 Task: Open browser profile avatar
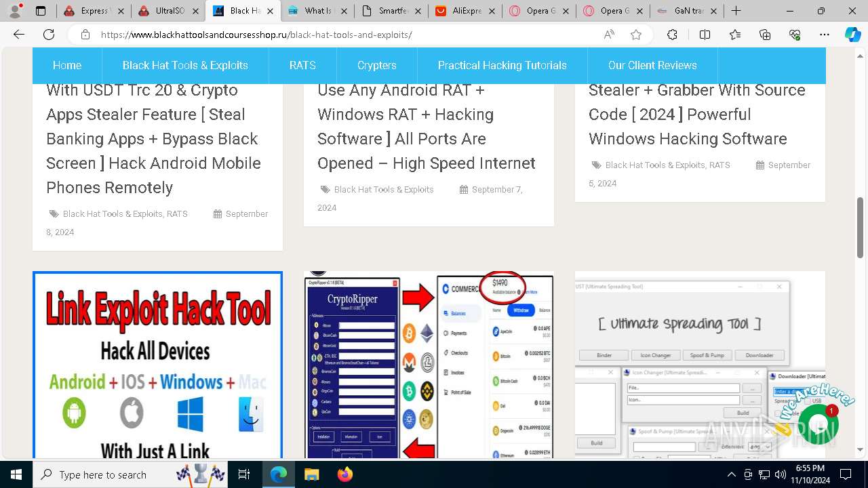click(15, 11)
